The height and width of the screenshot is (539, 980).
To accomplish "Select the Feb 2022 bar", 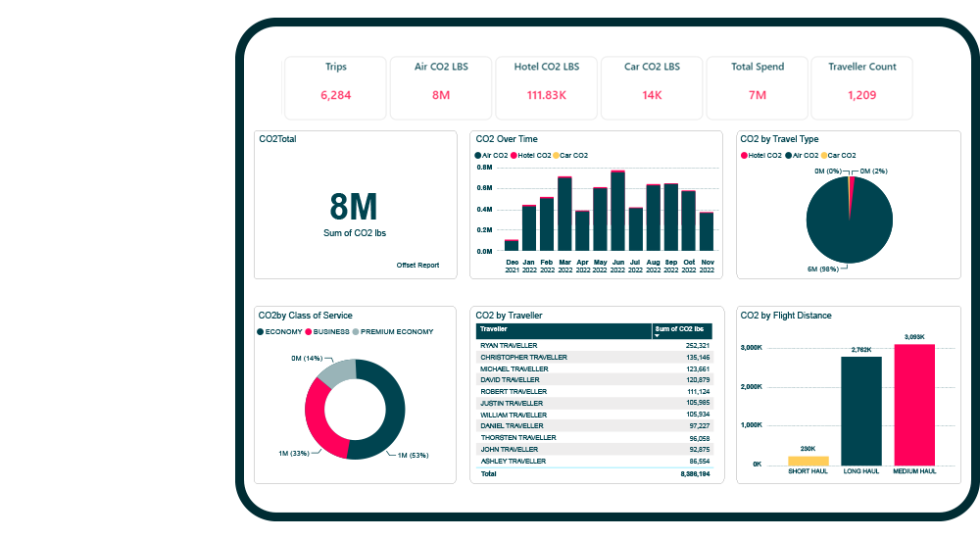I will click(547, 223).
